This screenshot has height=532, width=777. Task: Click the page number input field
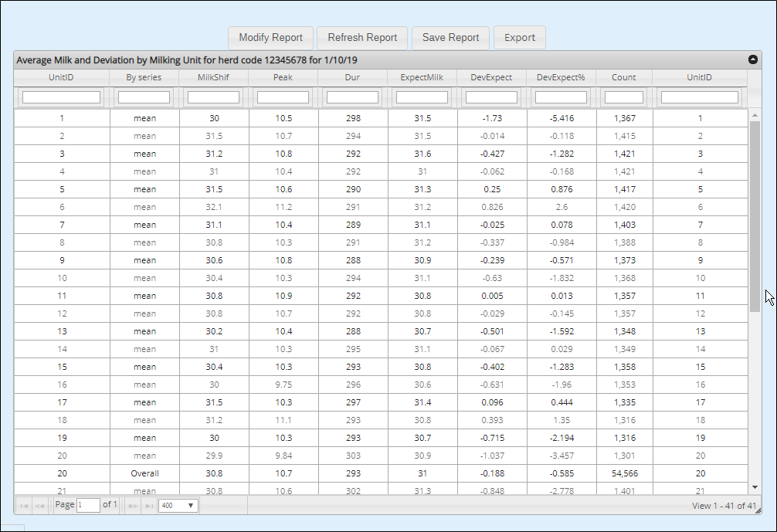pos(89,506)
